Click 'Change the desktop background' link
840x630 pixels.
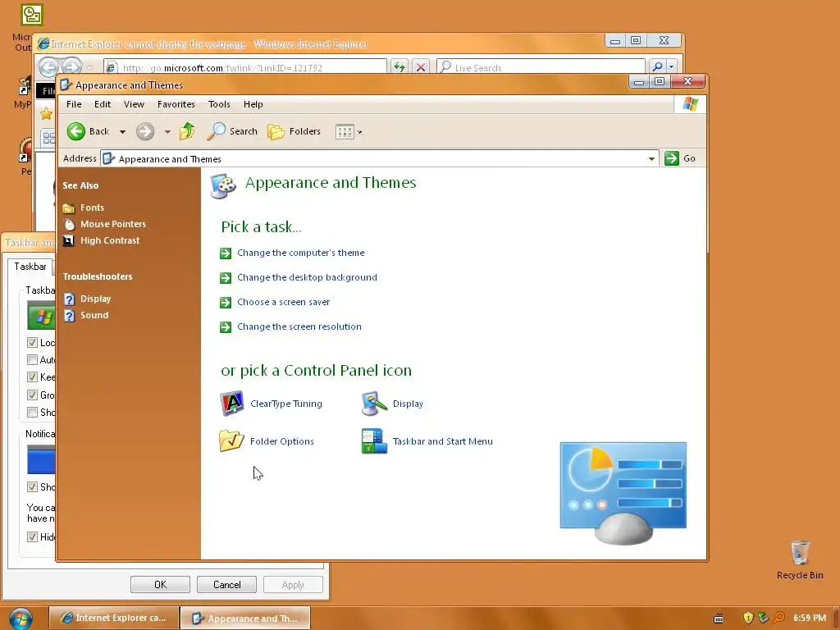[307, 277]
